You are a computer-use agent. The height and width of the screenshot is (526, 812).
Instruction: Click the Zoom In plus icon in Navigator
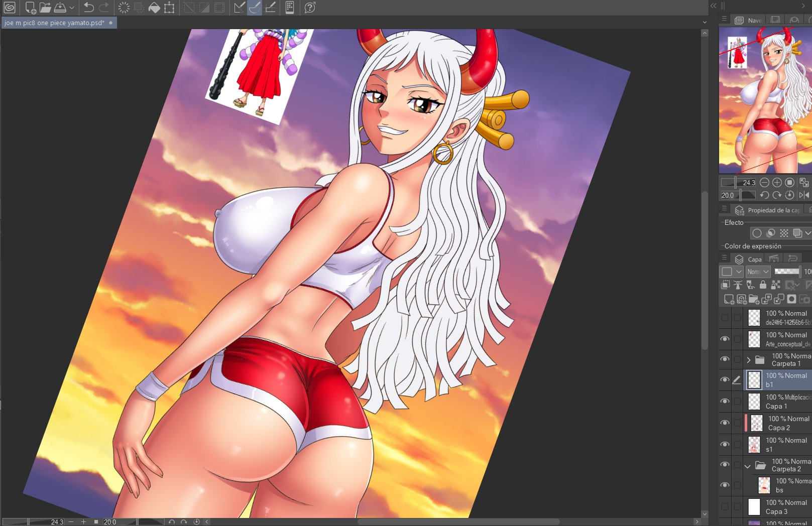(x=777, y=182)
